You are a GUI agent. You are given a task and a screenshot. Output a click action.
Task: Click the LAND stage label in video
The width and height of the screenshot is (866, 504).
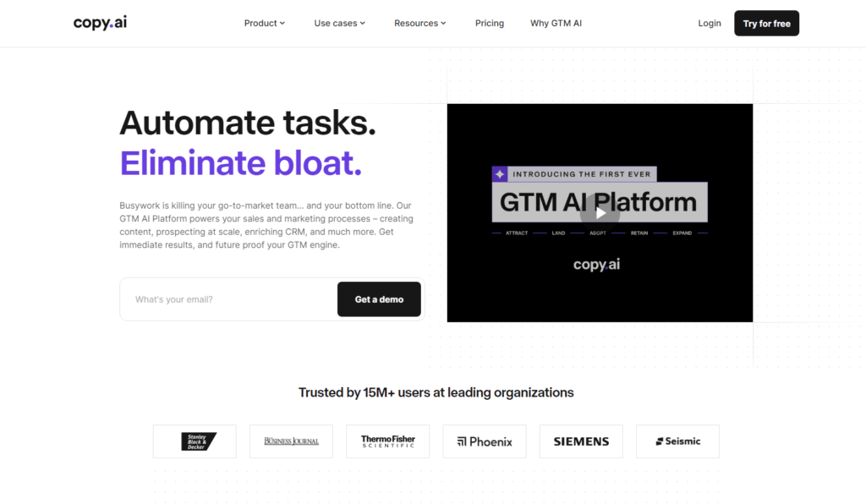[x=558, y=233]
